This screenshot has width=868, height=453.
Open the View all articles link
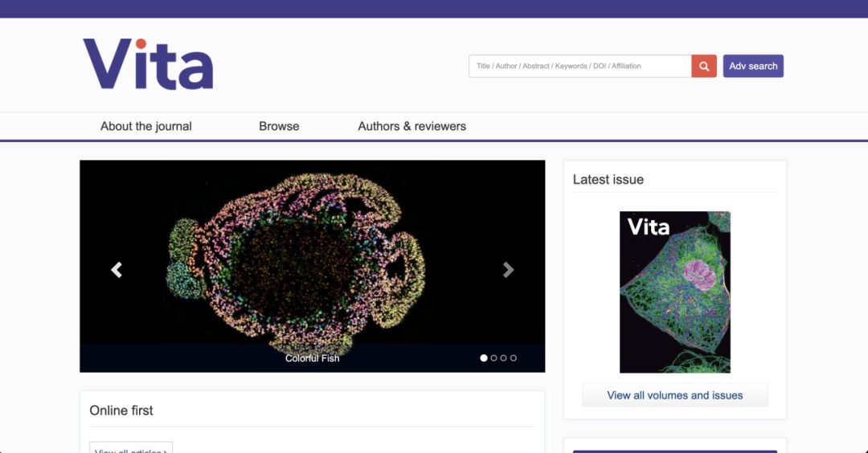131,450
